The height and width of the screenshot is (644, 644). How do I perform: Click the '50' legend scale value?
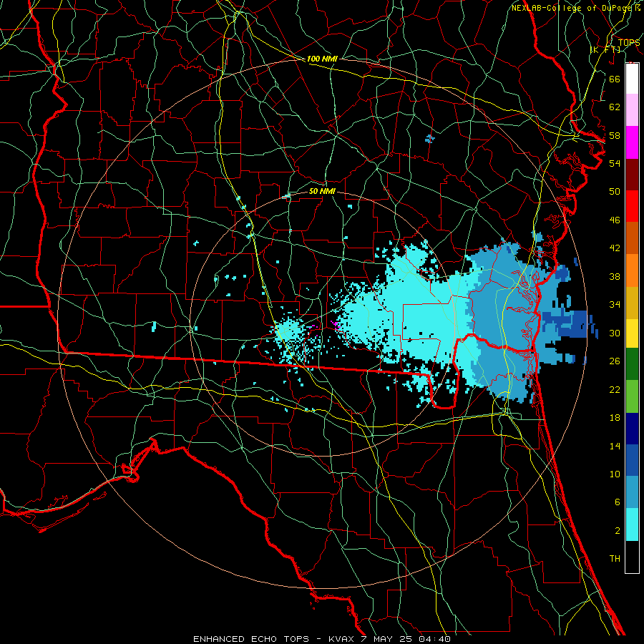coord(615,192)
